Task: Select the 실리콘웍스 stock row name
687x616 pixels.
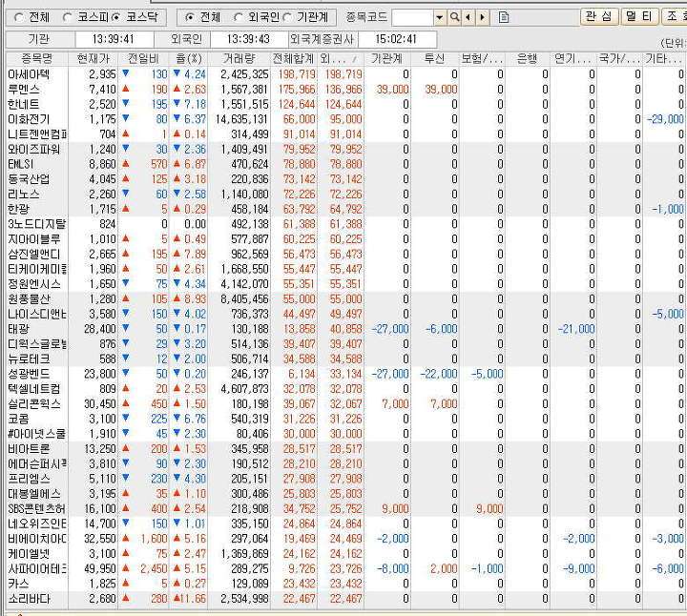Action: pyautogui.click(x=33, y=403)
